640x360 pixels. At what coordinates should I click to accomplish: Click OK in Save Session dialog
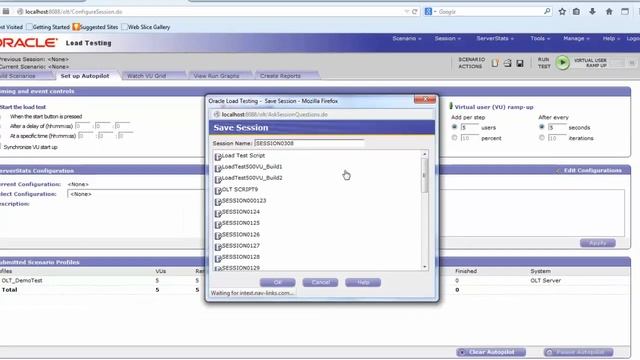pyautogui.click(x=278, y=282)
